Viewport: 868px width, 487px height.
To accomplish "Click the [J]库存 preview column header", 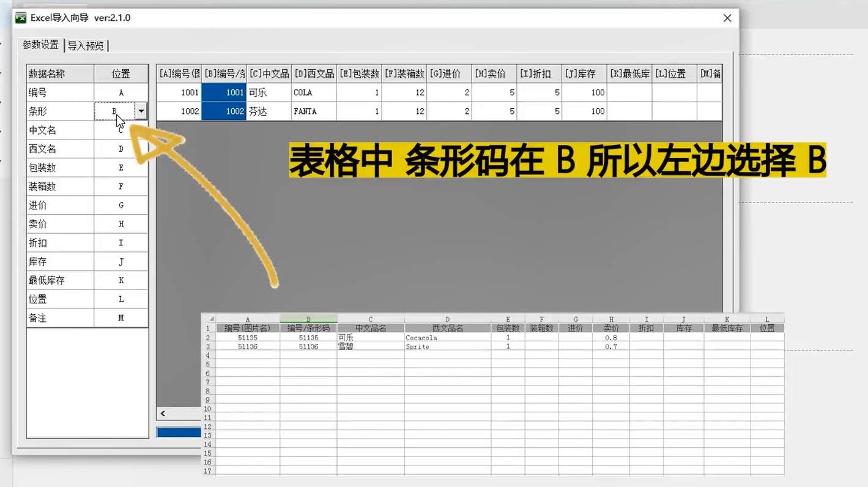I will (x=584, y=73).
